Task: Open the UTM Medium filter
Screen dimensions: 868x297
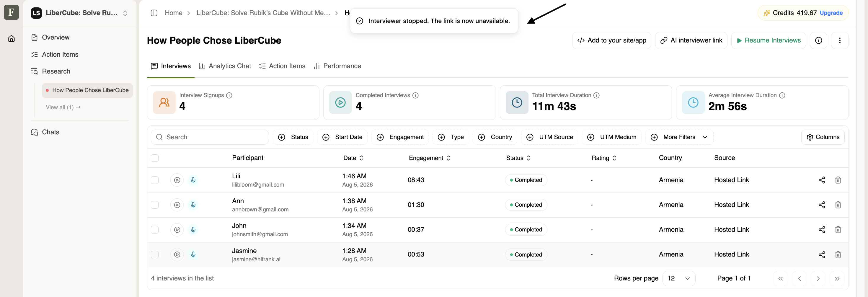Action: (611, 137)
